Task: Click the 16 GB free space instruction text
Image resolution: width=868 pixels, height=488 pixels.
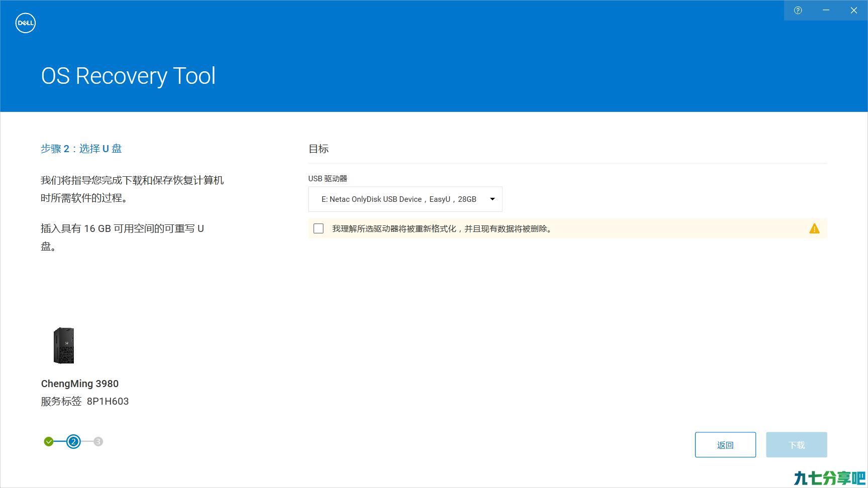Action: [x=122, y=237]
